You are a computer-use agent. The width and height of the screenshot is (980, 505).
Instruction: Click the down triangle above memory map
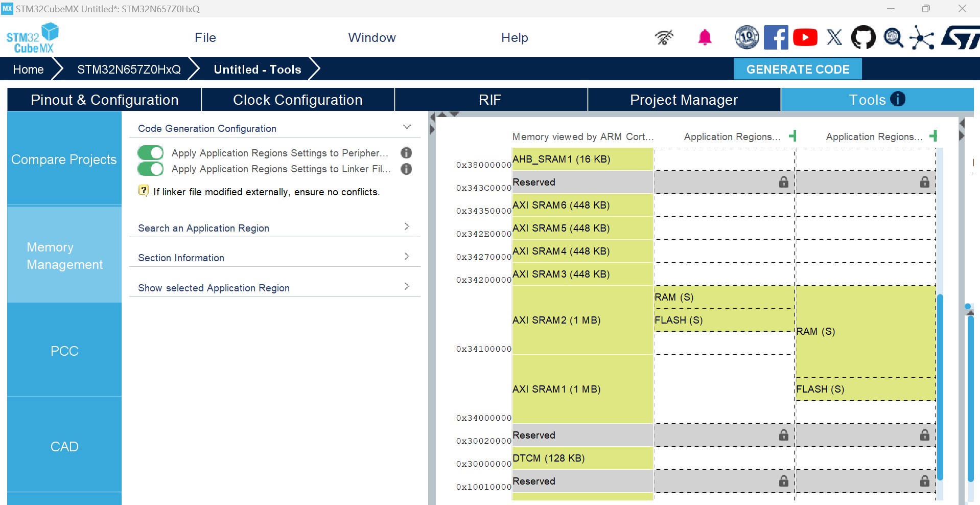click(454, 114)
